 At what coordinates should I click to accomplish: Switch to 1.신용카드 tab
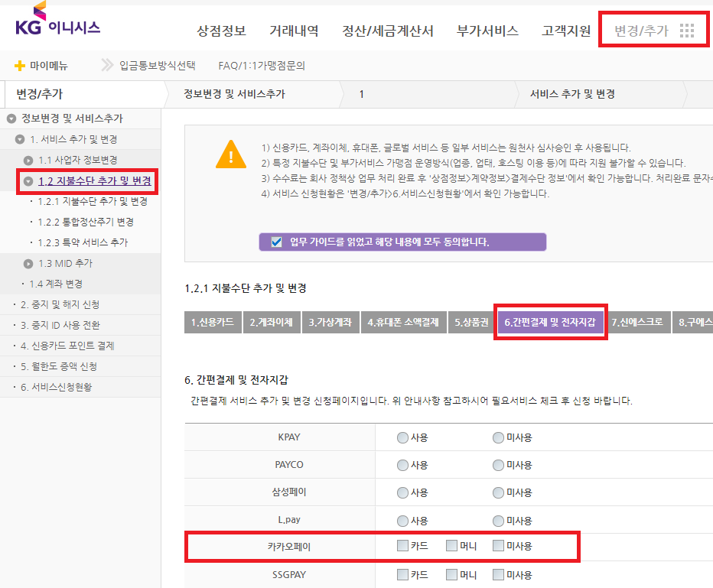click(213, 322)
